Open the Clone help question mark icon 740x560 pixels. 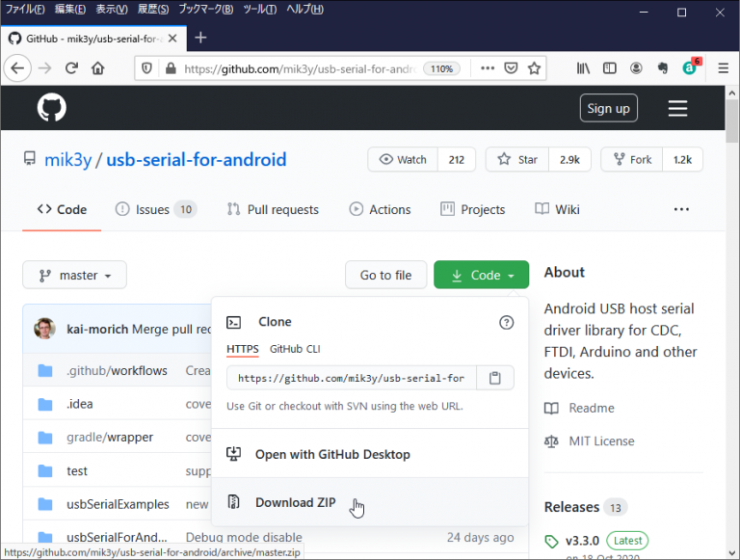click(507, 323)
